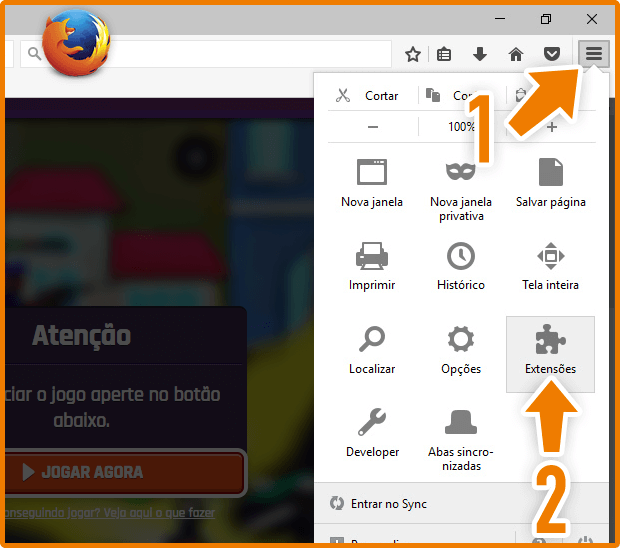This screenshot has height=548, width=620.
Task: Open the 'Veja aqui o que fazer' link
Action: click(158, 513)
